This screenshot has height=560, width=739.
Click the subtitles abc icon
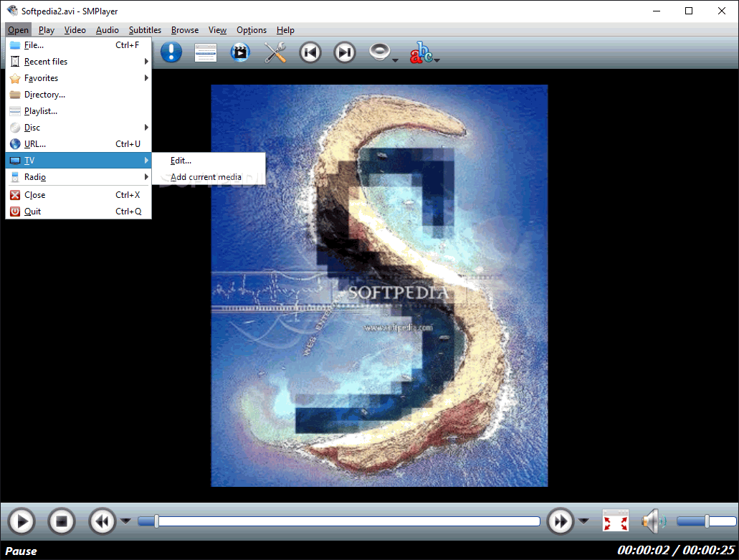(x=421, y=52)
